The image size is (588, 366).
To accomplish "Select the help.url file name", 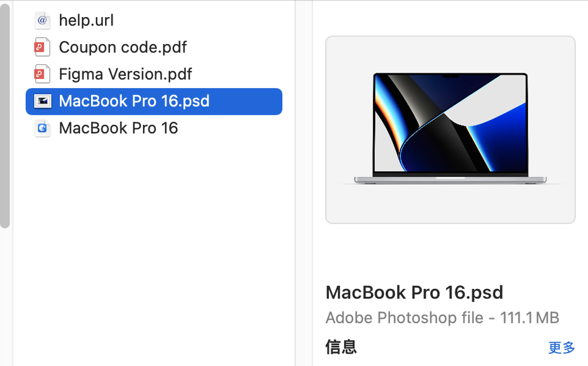I will (86, 20).
